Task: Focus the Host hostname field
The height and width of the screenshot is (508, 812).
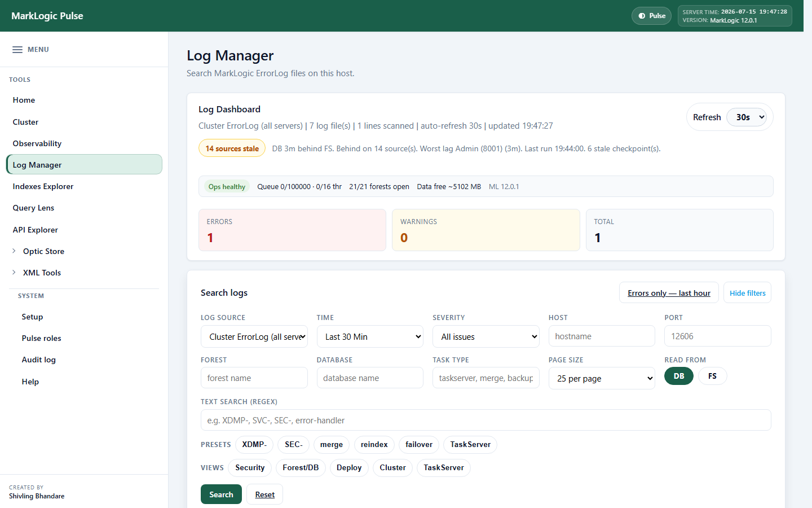Action: 602,336
